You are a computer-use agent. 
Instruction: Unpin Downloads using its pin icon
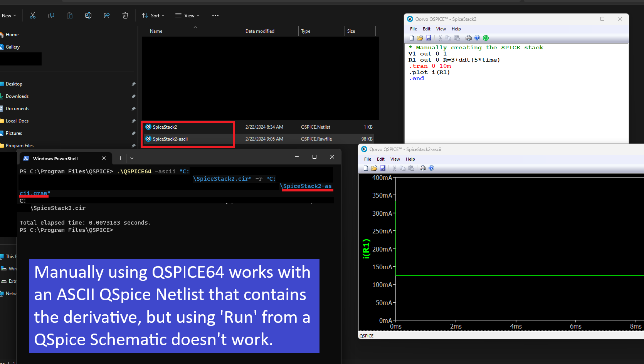click(x=133, y=96)
